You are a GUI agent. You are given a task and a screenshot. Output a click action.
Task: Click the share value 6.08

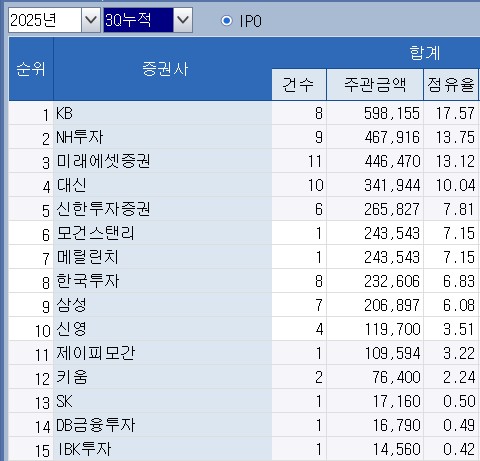tap(459, 305)
